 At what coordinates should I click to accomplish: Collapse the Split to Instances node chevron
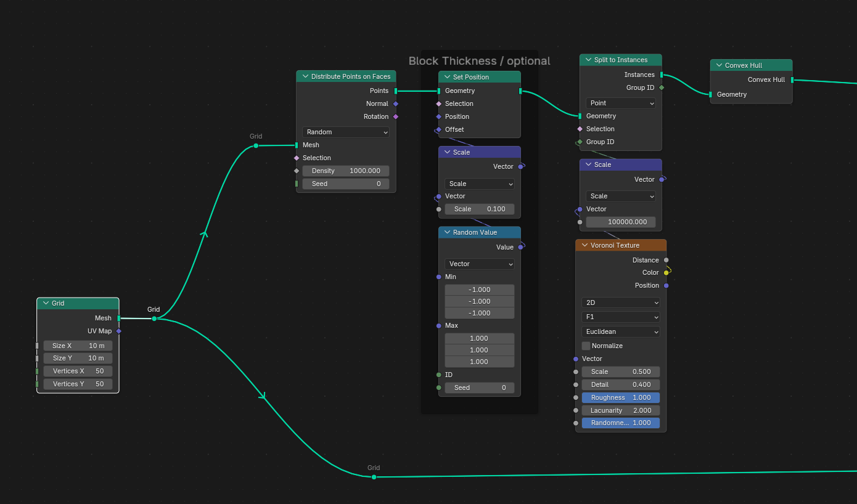[x=587, y=60]
